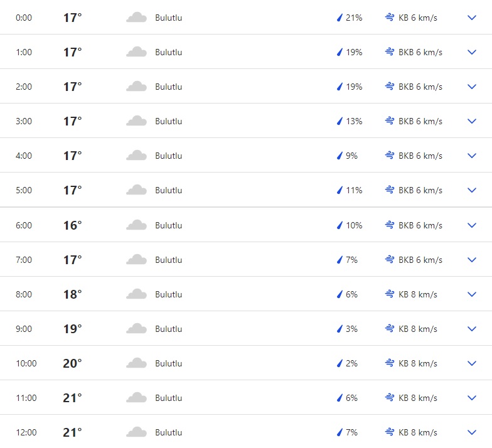The image size is (492, 448).
Task: Click the 2% precipitation value
Action: pos(351,363)
